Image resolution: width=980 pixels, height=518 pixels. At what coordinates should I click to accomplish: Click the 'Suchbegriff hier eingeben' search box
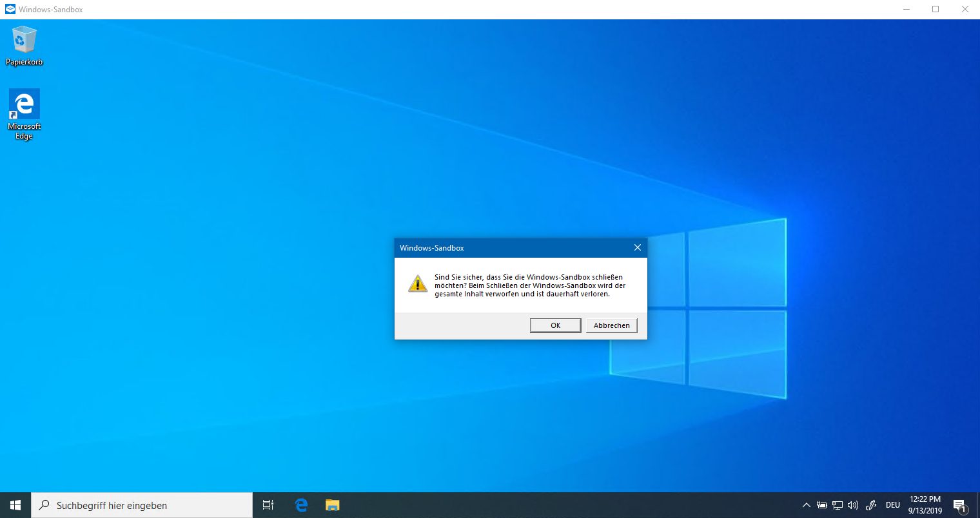pos(142,505)
